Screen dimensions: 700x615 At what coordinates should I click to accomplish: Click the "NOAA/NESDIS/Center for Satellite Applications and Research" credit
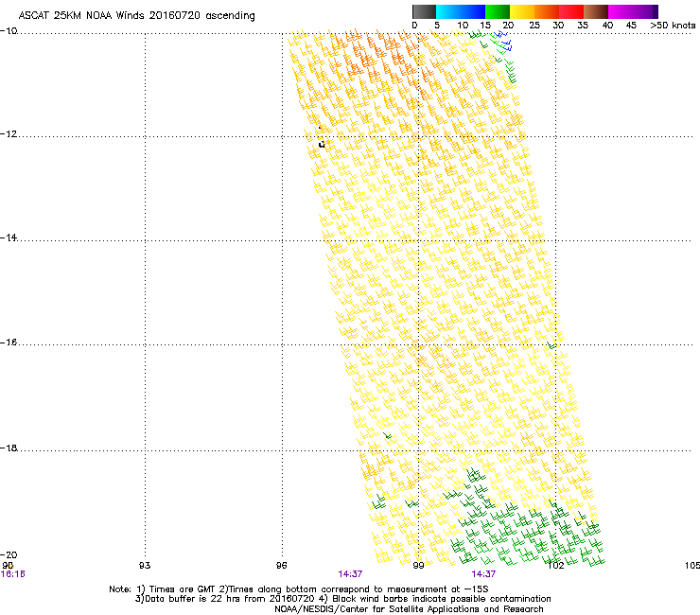[x=409, y=609]
